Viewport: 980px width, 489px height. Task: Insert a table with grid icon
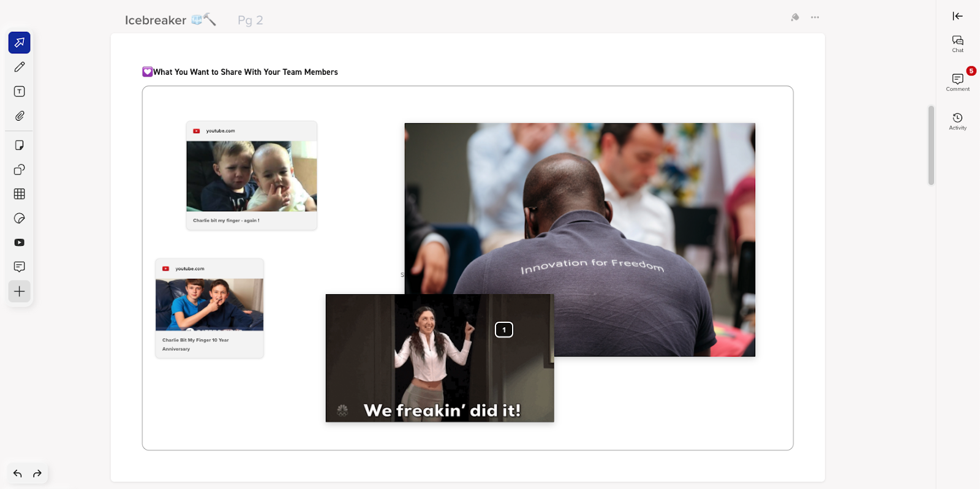click(x=20, y=194)
